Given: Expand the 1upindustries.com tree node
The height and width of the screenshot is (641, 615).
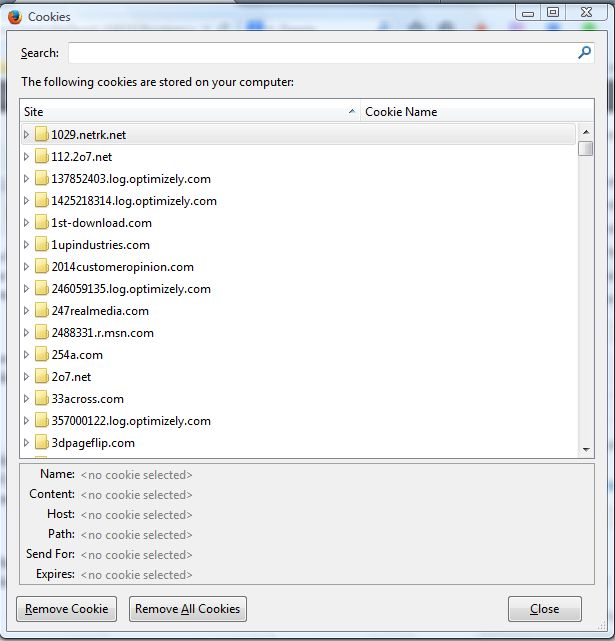Looking at the screenshot, I should [26, 245].
